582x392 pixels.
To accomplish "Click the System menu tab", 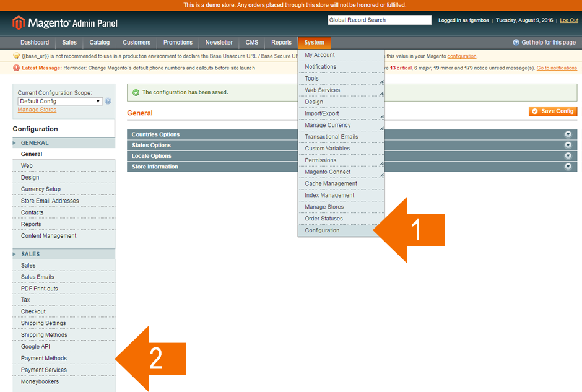I will click(315, 42).
